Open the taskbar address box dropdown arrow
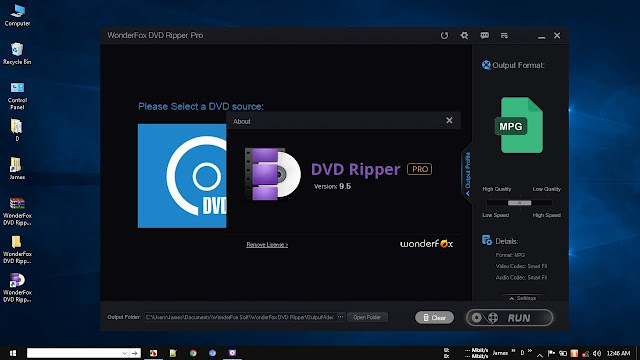 pyautogui.click(x=124, y=353)
